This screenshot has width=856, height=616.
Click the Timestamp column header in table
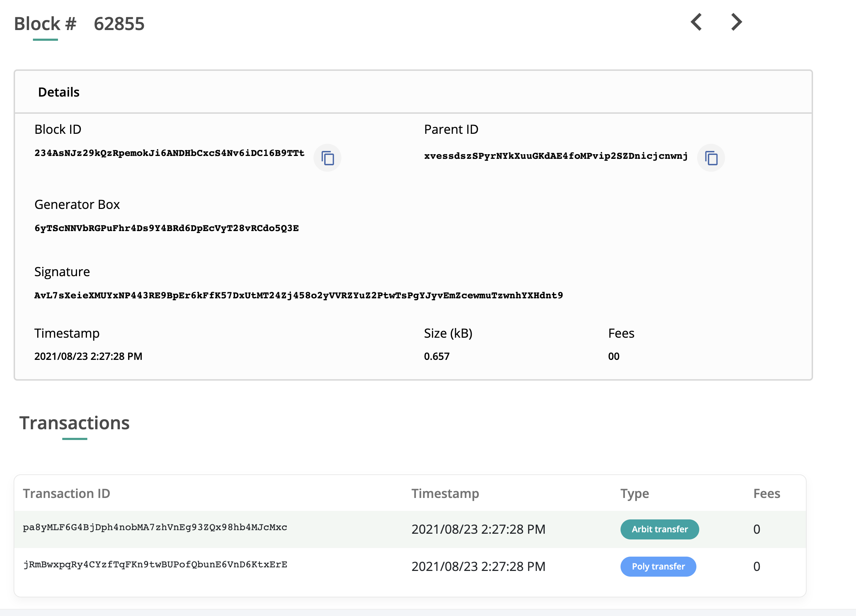click(x=445, y=493)
